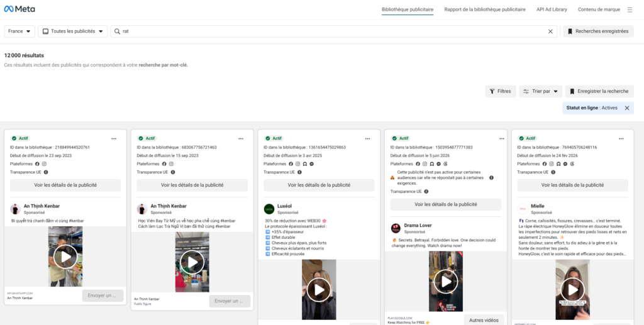The image size is (644, 325).
Task: Click Transparence UE info icon on Mielle card
Action: tap(553, 172)
